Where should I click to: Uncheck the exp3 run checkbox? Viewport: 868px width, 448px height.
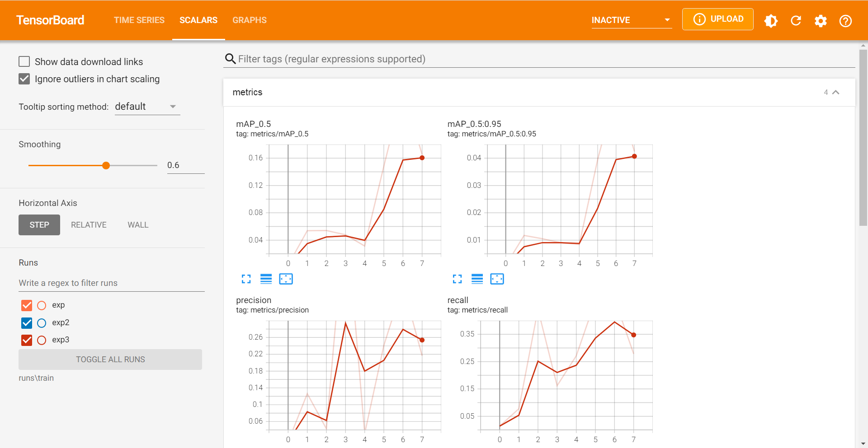tap(27, 340)
